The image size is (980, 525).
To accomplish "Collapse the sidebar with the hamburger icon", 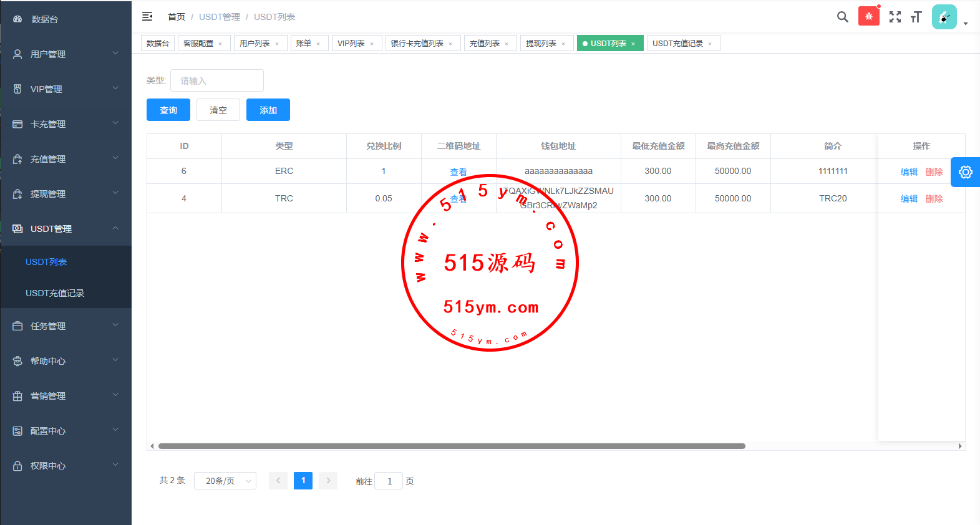I will [x=147, y=17].
